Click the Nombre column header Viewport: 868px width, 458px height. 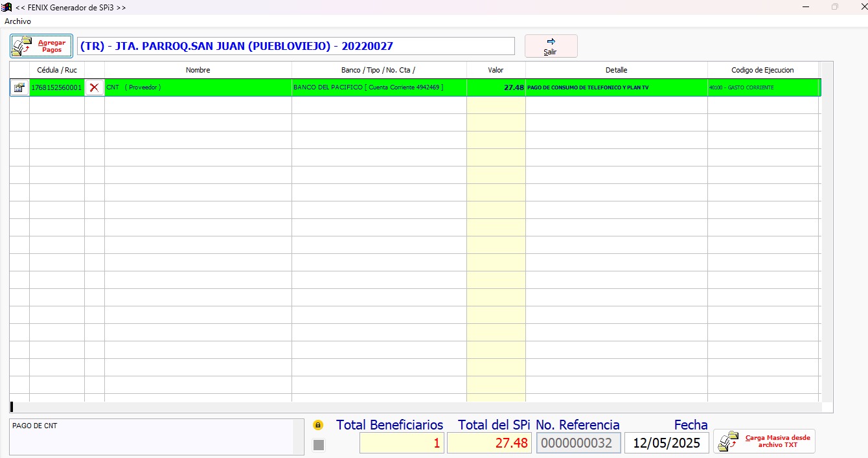coord(198,70)
